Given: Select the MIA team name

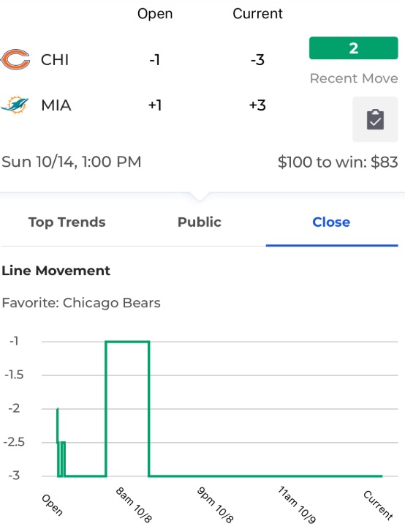Looking at the screenshot, I should (x=56, y=105).
